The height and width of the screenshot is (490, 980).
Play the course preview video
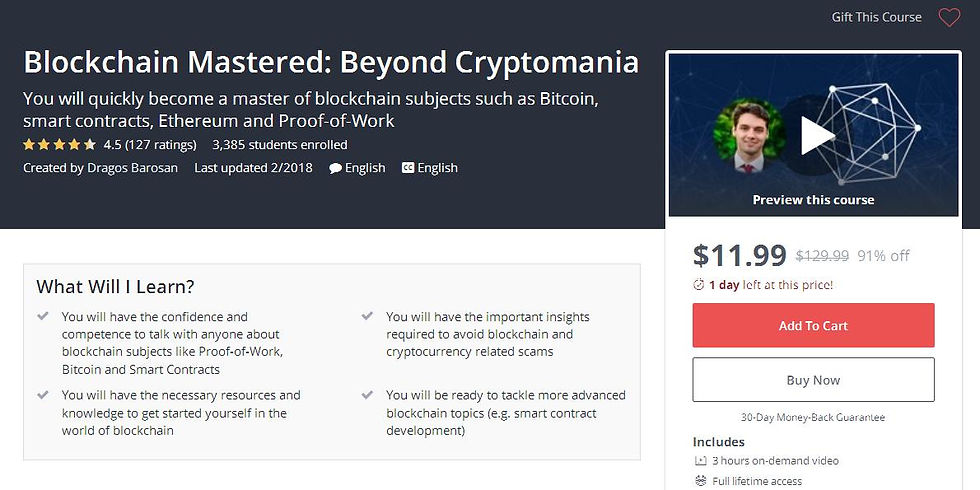pyautogui.click(x=817, y=135)
